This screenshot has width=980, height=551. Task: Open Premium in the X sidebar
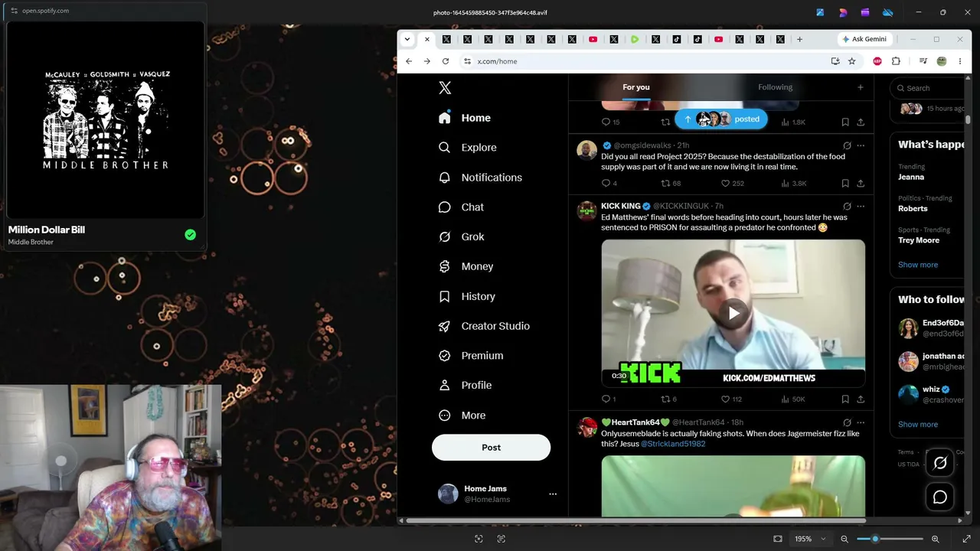pyautogui.click(x=471, y=356)
